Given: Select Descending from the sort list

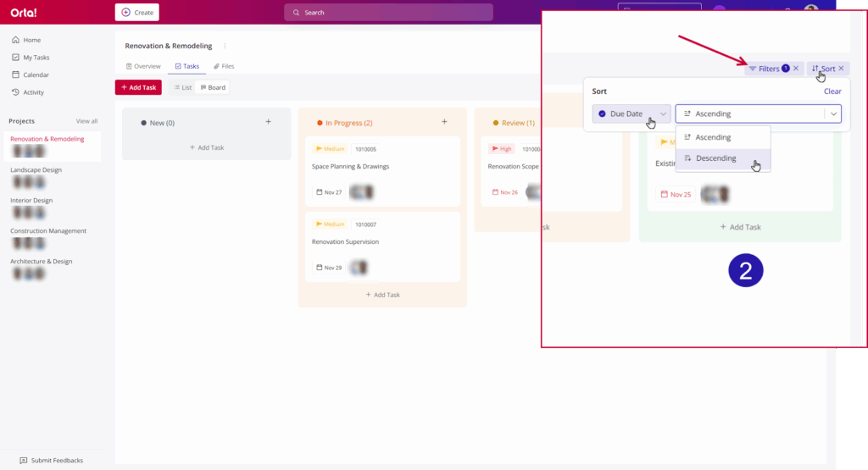Looking at the screenshot, I should [715, 158].
